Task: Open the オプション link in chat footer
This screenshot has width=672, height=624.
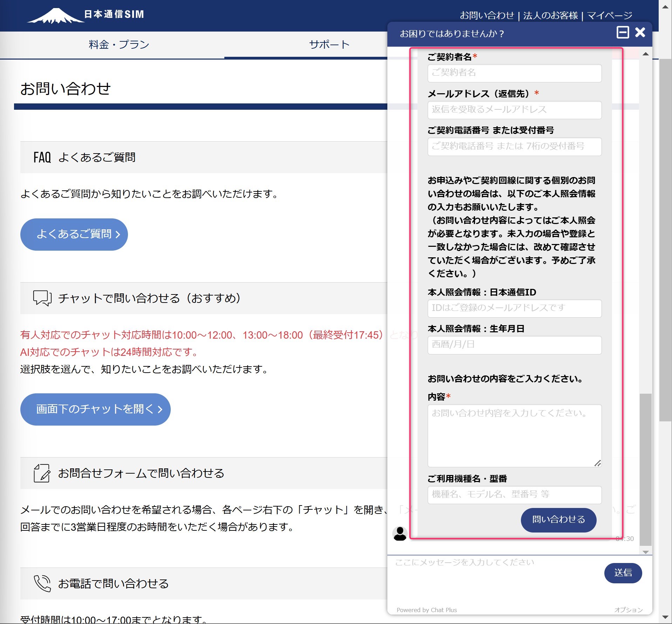Action: (x=628, y=610)
